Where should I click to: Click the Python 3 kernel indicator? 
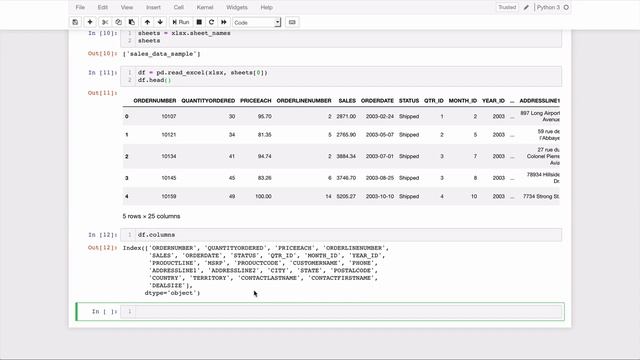548,7
